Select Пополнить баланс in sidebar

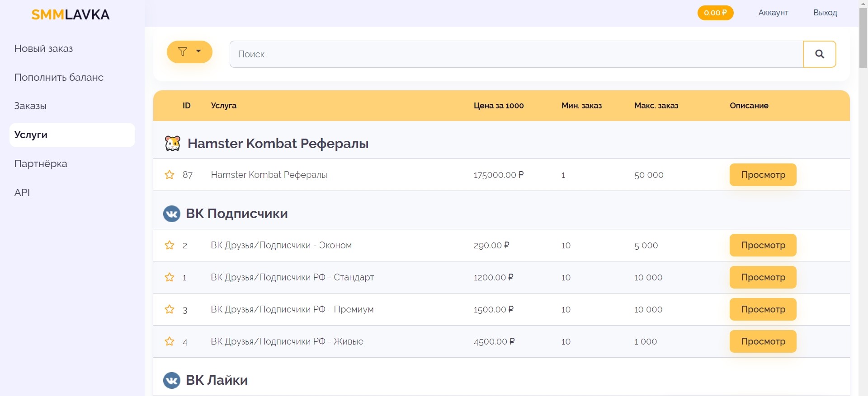click(x=59, y=78)
